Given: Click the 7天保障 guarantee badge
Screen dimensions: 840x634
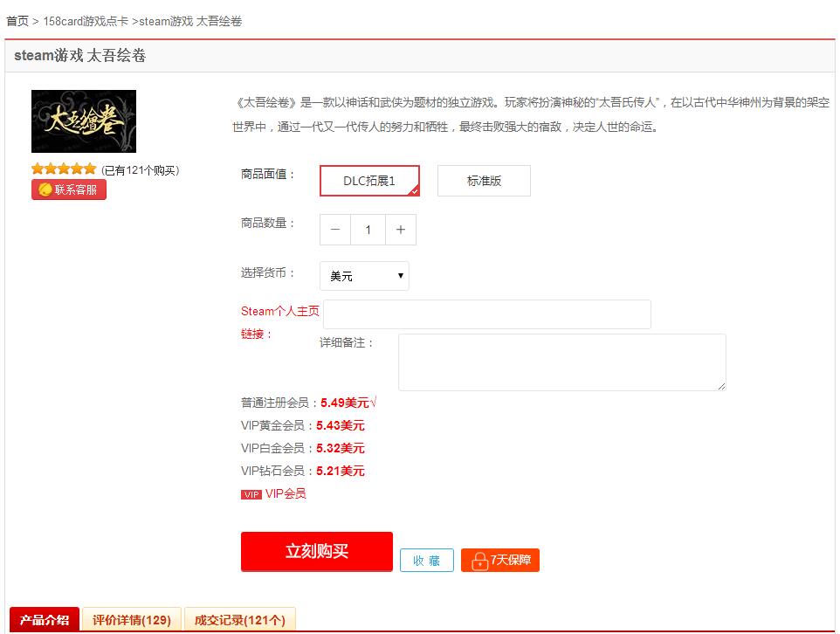Looking at the screenshot, I should 500,560.
